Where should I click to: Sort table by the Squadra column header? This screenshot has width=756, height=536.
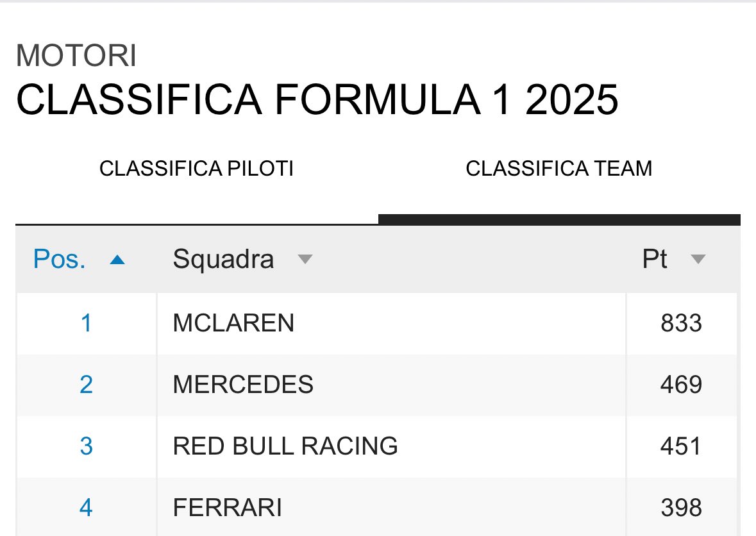tap(223, 259)
